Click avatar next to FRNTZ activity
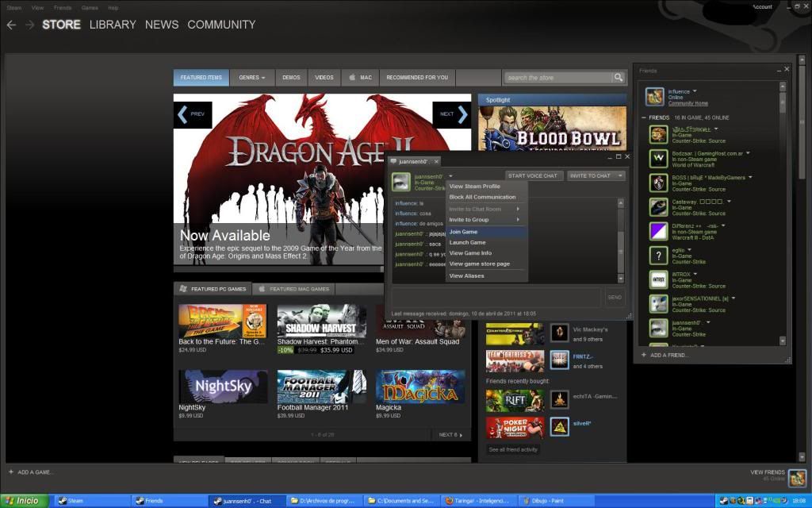The height and width of the screenshot is (508, 812). tap(559, 360)
